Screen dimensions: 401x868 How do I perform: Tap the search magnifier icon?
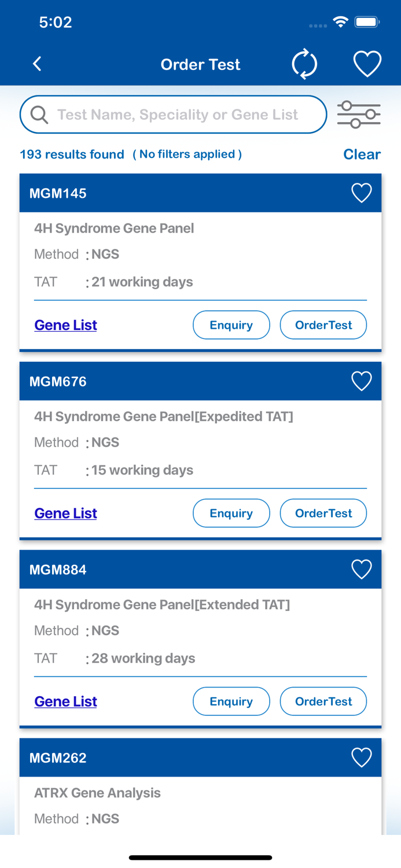click(x=39, y=114)
